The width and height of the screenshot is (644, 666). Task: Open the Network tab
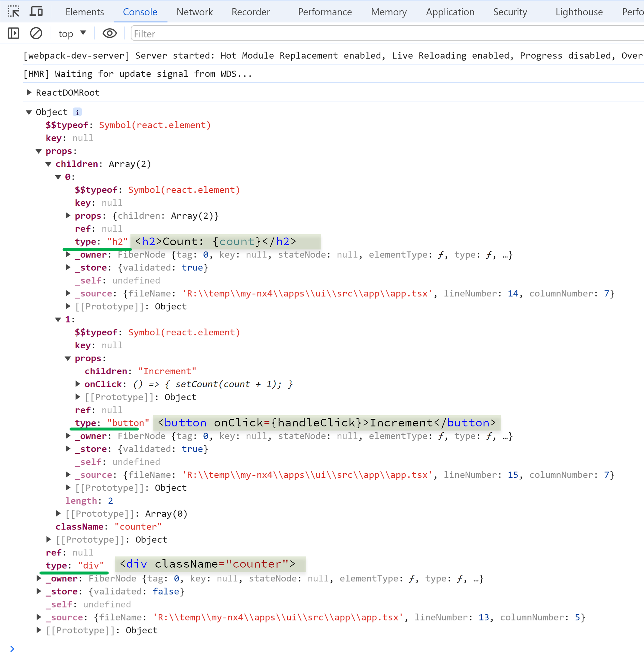tap(195, 12)
